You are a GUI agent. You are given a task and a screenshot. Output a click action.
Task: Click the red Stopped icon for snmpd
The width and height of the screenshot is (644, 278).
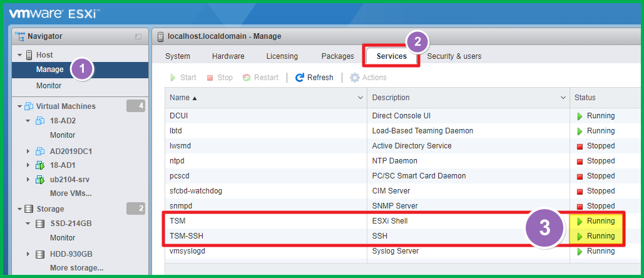(580, 207)
